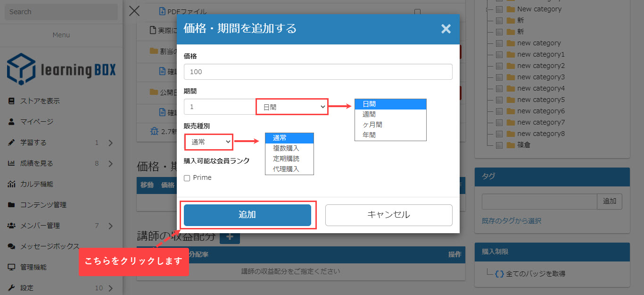This screenshot has width=644, height=295.
Task: Click the 価格 input field
Action: pos(318,72)
